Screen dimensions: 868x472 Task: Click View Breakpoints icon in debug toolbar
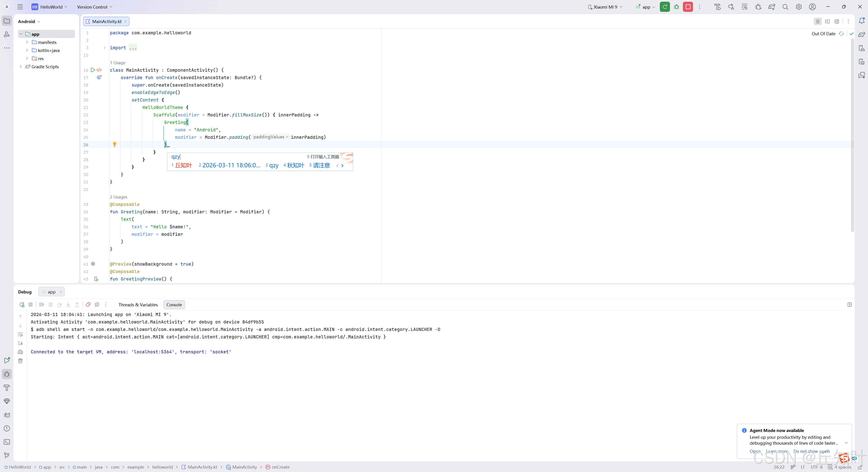[88, 304]
